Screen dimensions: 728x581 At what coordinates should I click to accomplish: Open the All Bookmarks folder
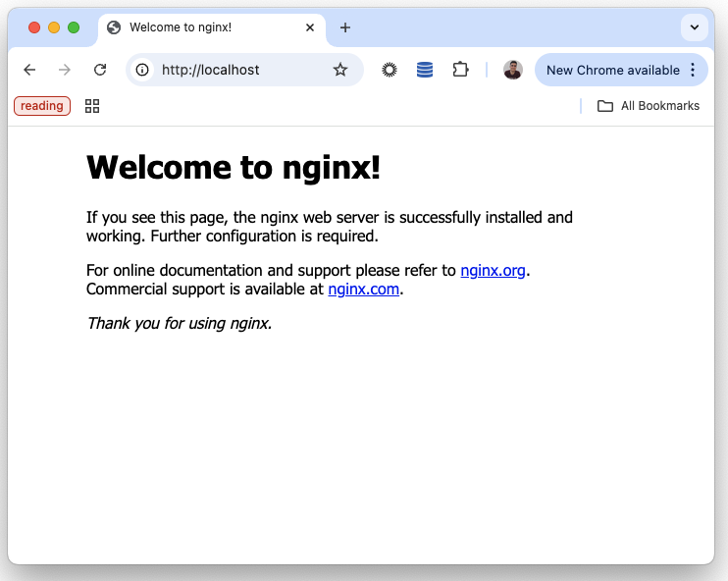click(649, 106)
